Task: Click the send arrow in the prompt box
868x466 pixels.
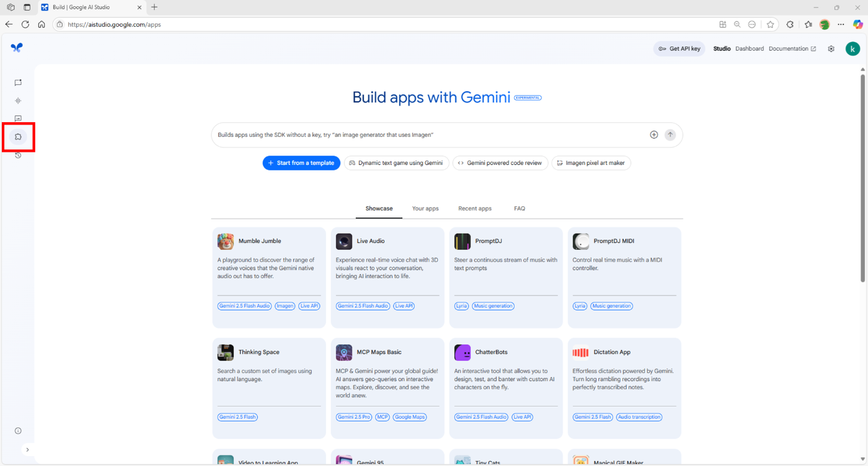Action: click(670, 134)
